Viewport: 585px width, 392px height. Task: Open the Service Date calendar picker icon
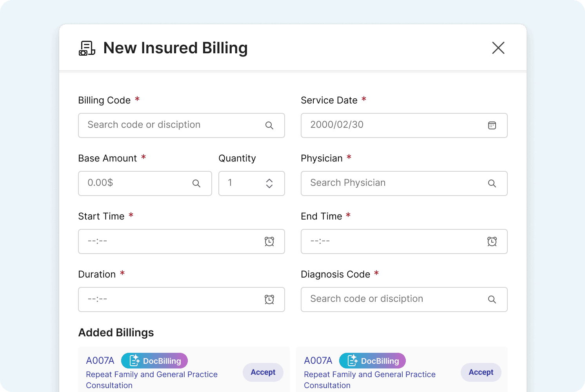tap(492, 125)
